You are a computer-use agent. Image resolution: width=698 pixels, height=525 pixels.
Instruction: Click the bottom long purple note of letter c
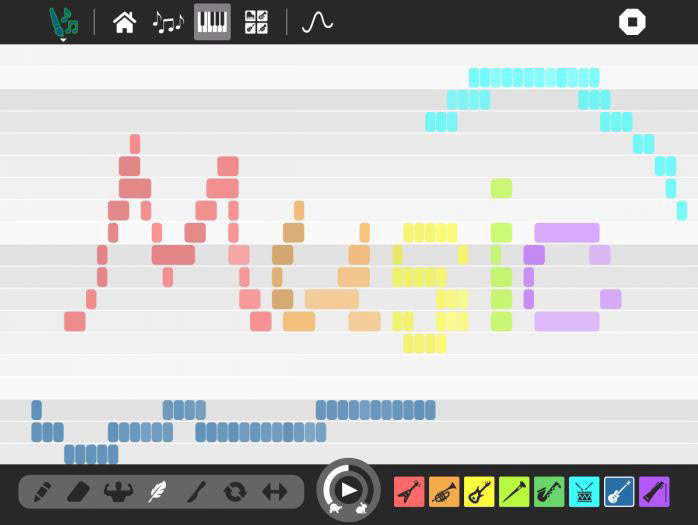pos(567,321)
